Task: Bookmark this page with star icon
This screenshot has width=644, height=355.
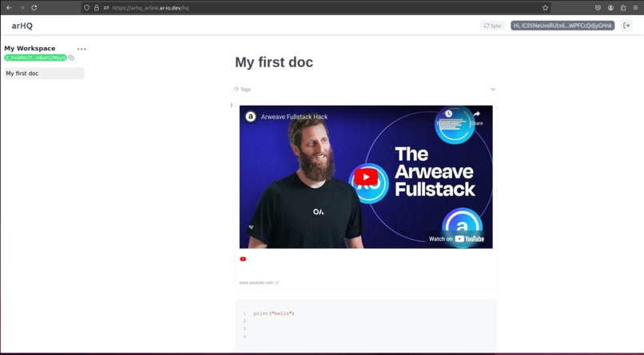Action: [x=545, y=7]
